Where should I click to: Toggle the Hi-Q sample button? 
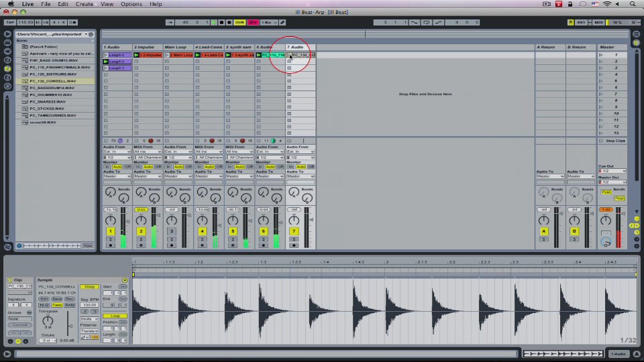[44, 305]
